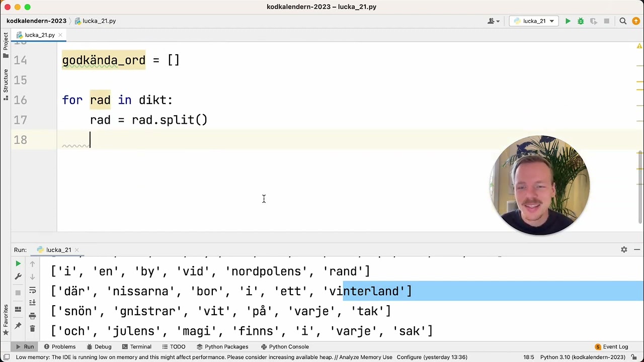This screenshot has height=362, width=644.
Task: Open the Favorites tool window sidebar tab
Action: click(6, 320)
